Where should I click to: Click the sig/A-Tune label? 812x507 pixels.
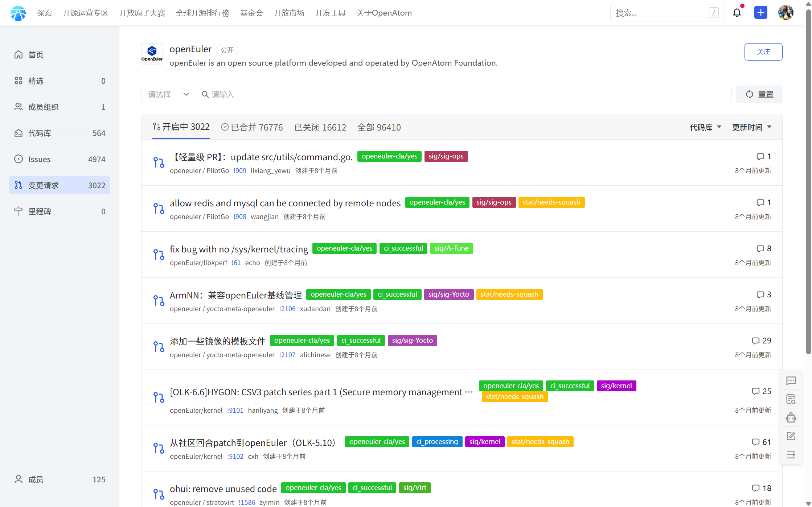click(x=451, y=248)
